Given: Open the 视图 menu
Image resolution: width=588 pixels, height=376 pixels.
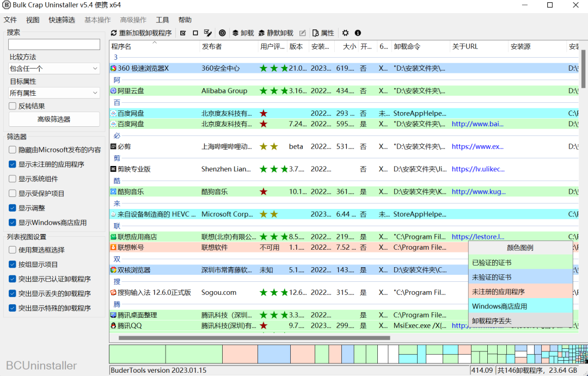Looking at the screenshot, I should click(33, 20).
